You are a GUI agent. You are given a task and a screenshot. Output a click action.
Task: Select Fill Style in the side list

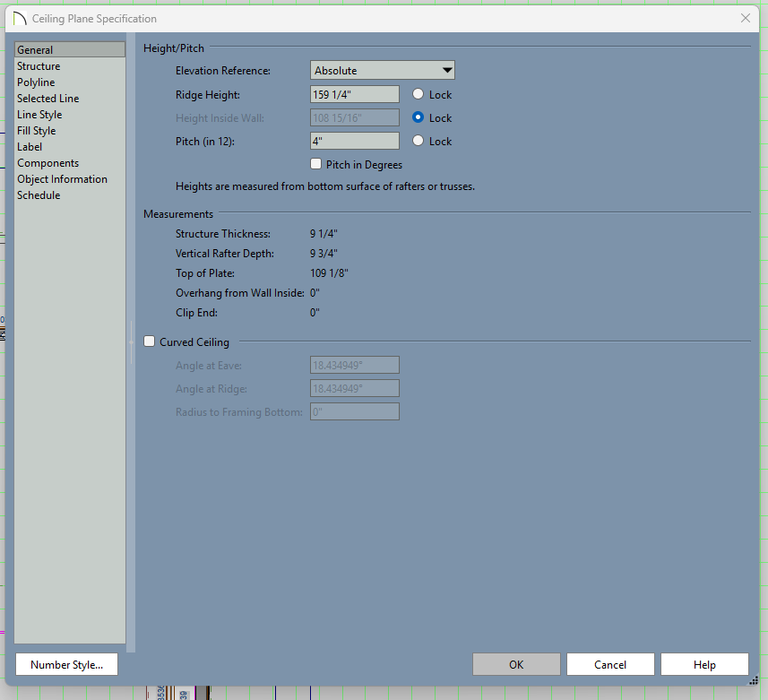(x=37, y=131)
